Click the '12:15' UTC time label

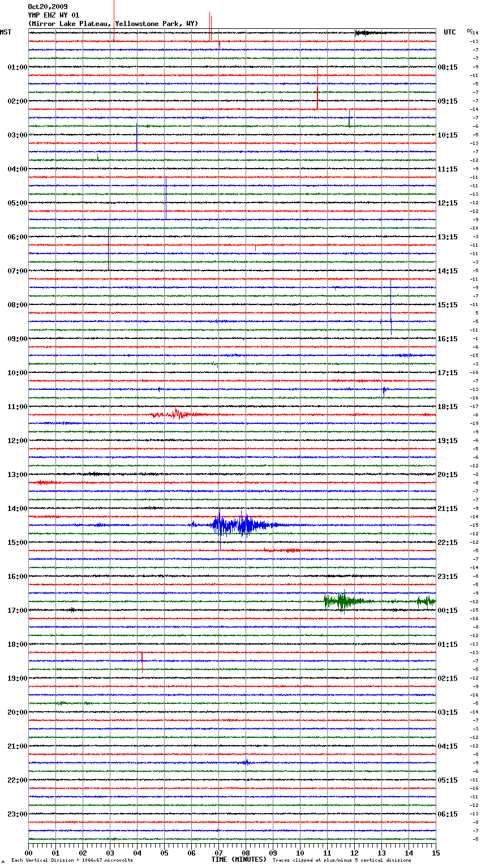point(448,203)
